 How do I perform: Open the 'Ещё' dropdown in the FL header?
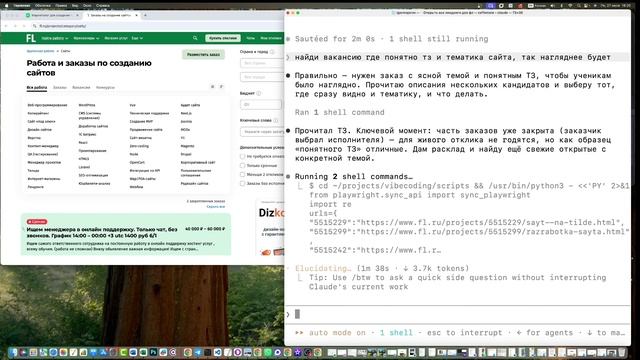point(137,38)
